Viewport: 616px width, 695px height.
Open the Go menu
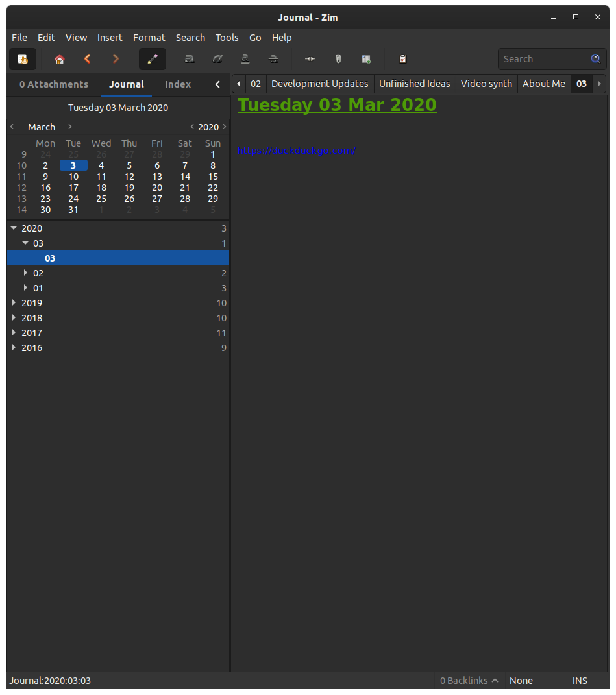(x=255, y=38)
